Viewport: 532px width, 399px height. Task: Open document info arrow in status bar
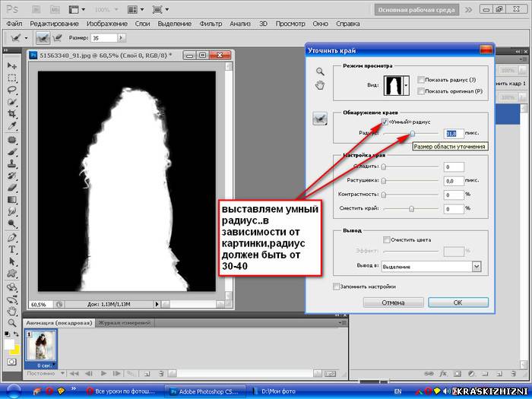coord(157,304)
